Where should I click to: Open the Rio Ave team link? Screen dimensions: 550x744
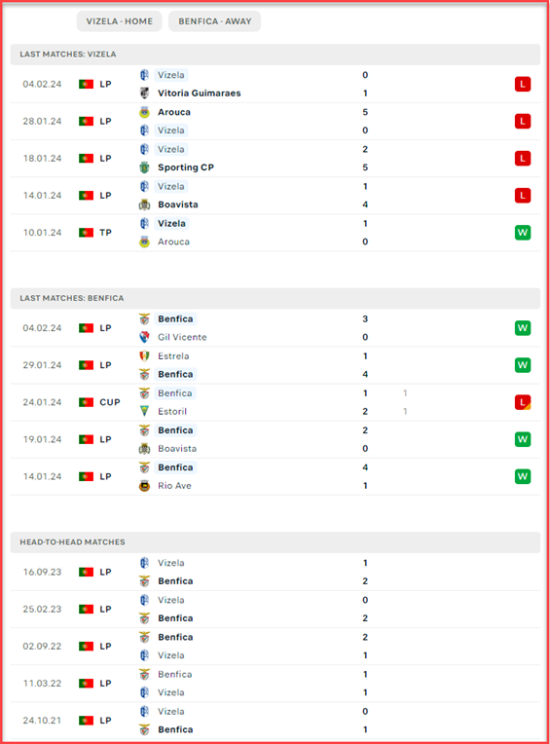(175, 485)
